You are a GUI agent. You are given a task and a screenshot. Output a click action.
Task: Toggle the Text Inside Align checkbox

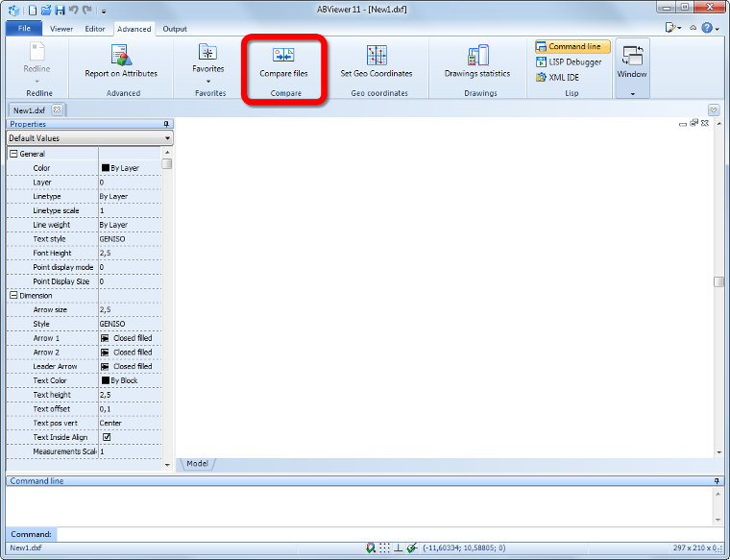click(107, 437)
